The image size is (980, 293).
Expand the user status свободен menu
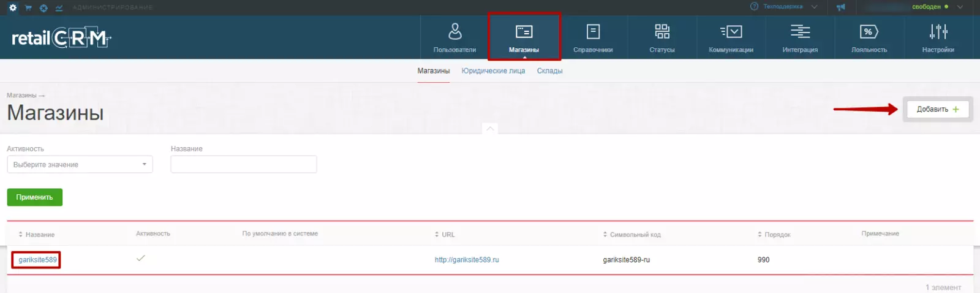coord(960,7)
